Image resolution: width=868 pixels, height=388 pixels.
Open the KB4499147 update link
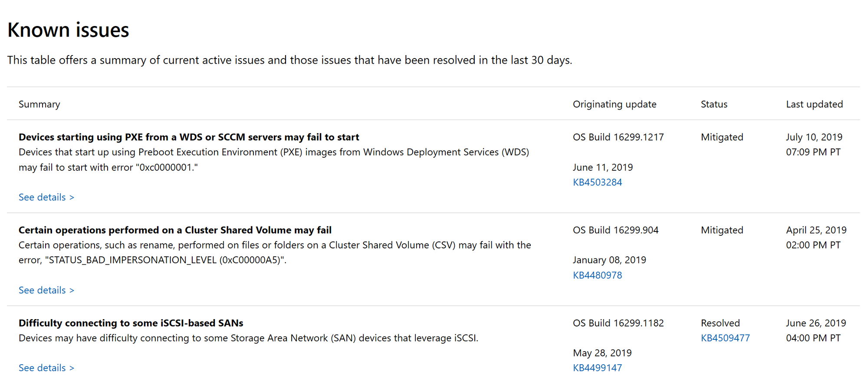click(597, 367)
